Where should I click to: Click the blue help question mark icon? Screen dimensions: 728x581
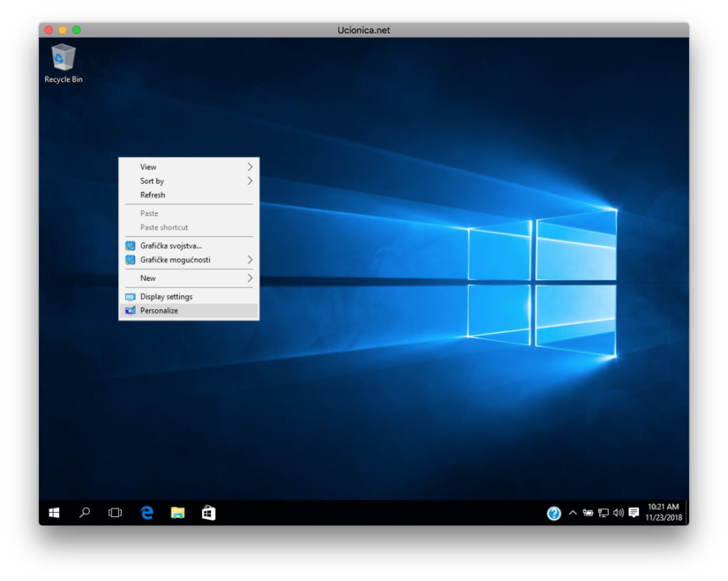point(554,513)
